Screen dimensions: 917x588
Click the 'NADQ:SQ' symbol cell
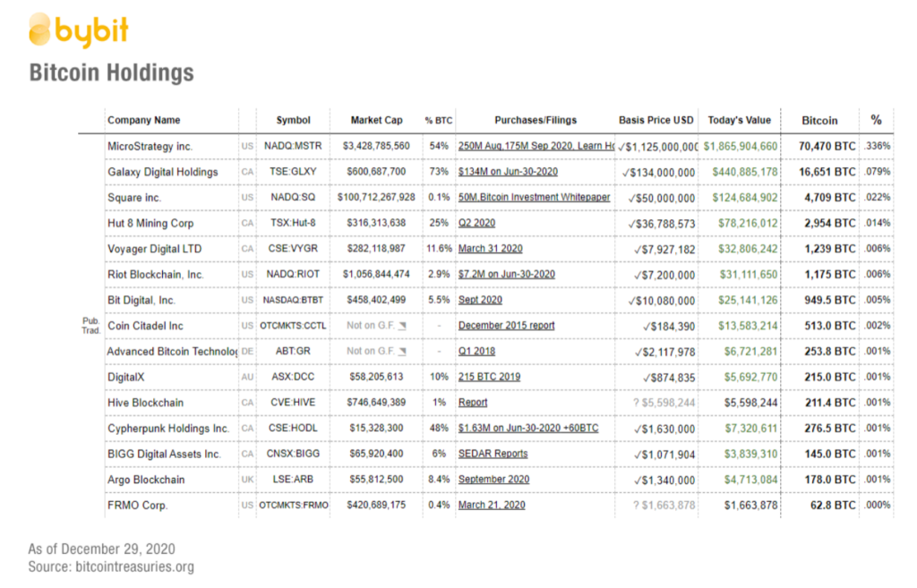[293, 198]
